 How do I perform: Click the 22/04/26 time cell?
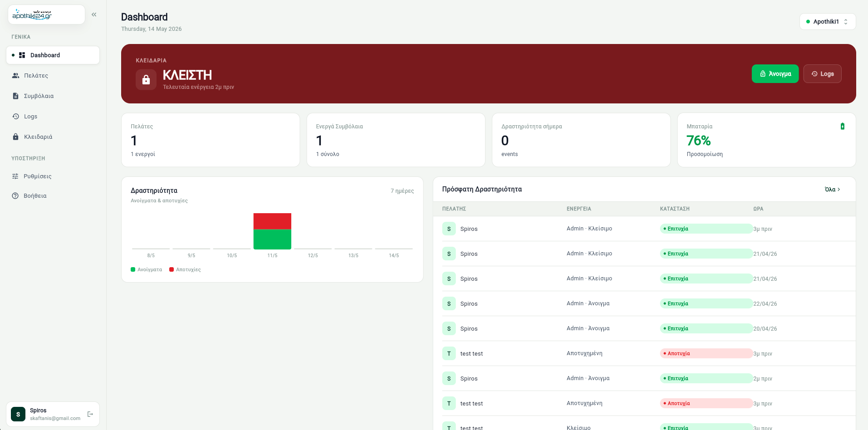tap(765, 304)
